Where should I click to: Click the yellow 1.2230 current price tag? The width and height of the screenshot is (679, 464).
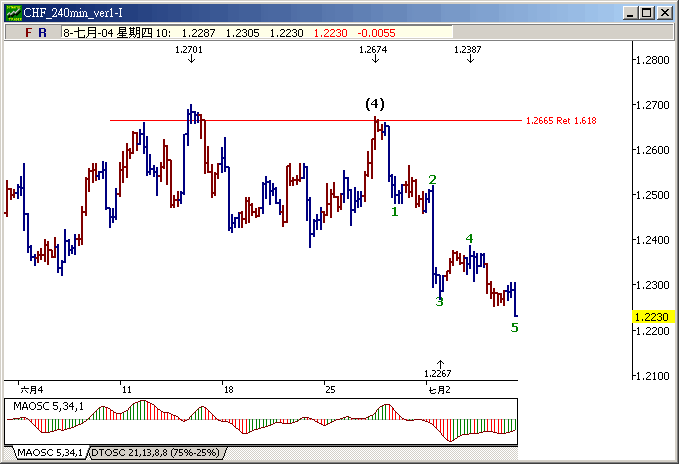tap(653, 317)
